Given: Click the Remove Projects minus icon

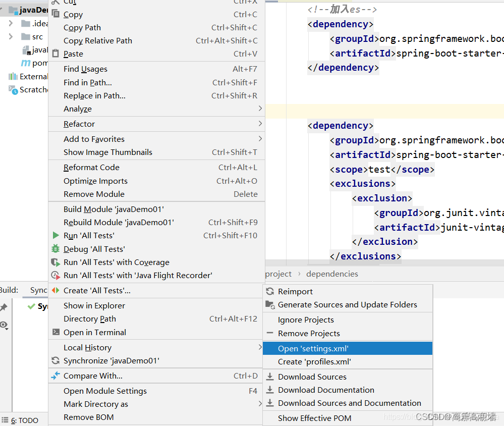Looking at the screenshot, I should click(270, 333).
